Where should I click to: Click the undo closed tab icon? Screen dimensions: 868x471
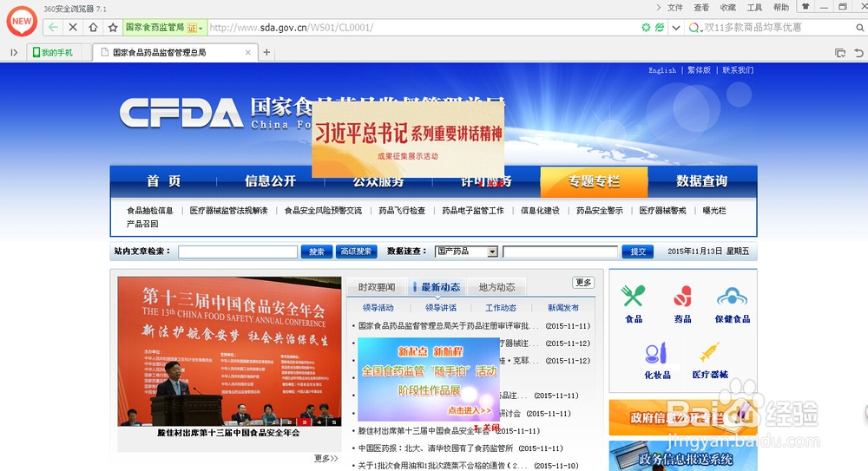(858, 53)
